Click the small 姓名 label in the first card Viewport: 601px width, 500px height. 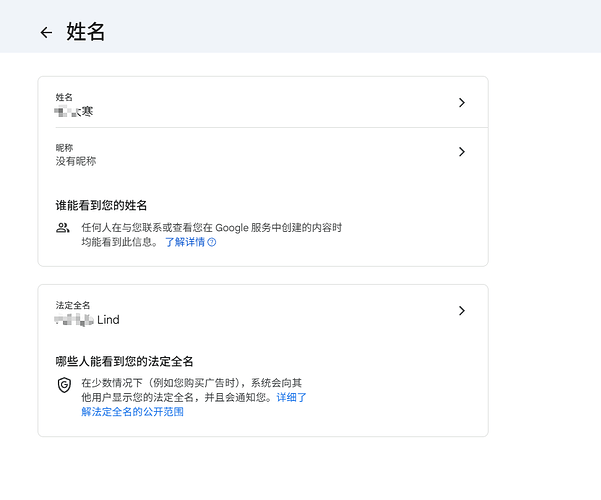coord(64,97)
